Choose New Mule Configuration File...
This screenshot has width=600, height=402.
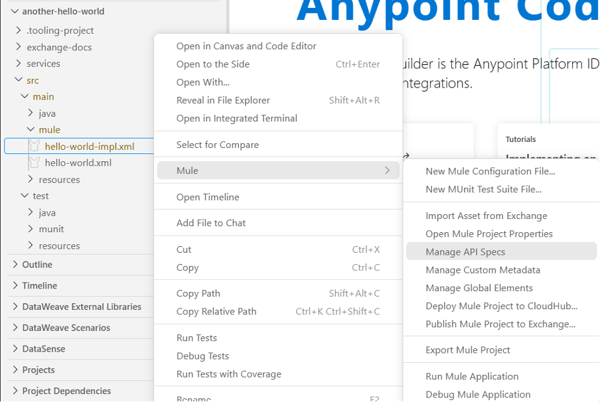coord(501,171)
